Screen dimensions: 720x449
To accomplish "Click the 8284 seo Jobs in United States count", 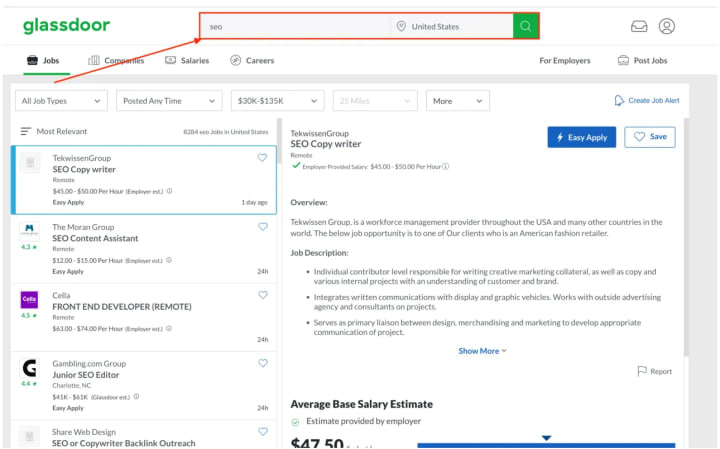I will [225, 132].
